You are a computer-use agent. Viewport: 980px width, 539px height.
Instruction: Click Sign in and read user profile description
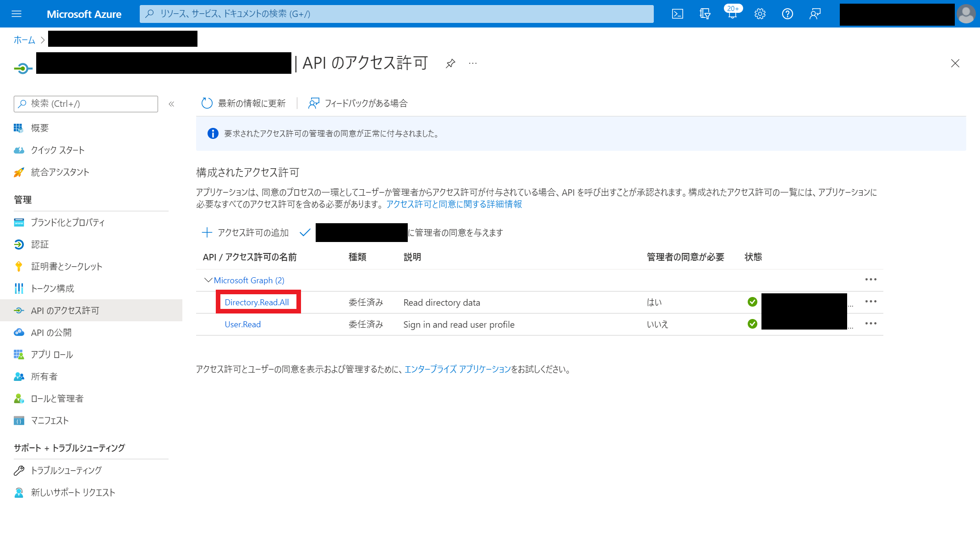[x=459, y=324]
